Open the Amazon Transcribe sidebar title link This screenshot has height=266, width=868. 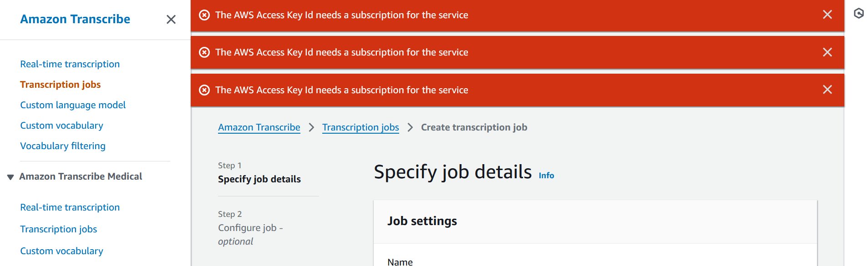[x=75, y=19]
